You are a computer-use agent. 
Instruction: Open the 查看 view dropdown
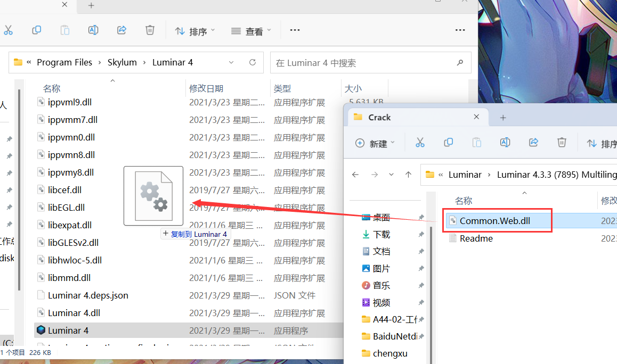251,31
